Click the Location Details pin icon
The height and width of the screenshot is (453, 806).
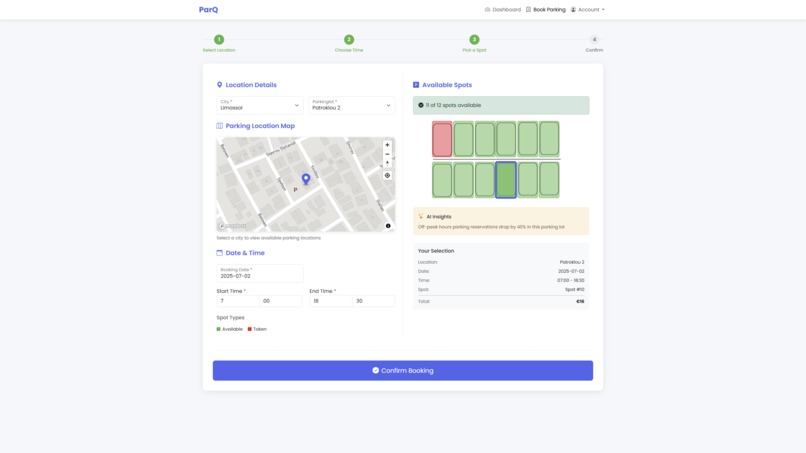click(219, 85)
